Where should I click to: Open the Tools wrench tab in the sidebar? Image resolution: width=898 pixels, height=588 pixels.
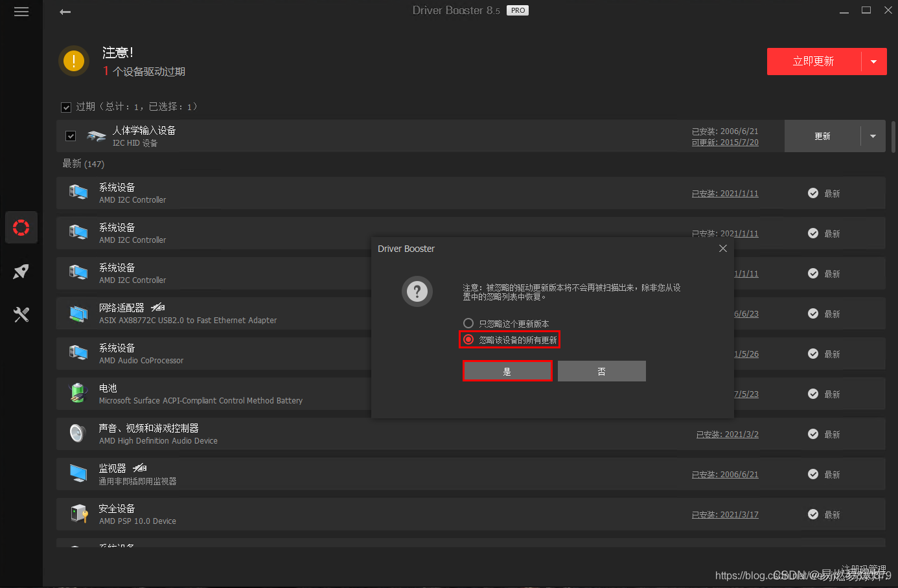tap(21, 315)
